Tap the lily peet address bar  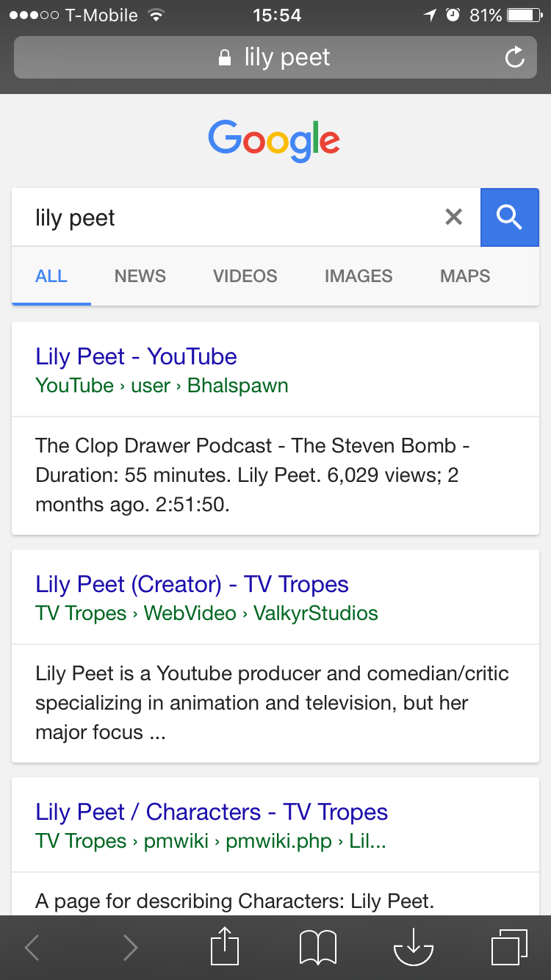275,57
